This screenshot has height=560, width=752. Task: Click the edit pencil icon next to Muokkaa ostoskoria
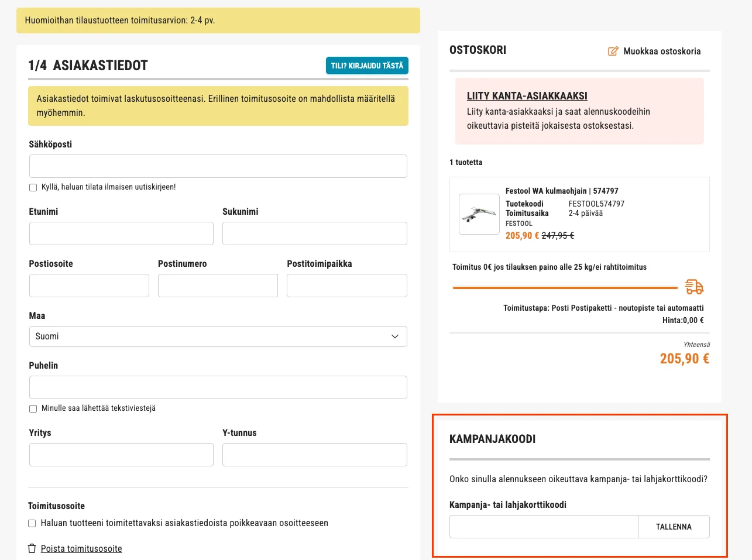pyautogui.click(x=613, y=51)
